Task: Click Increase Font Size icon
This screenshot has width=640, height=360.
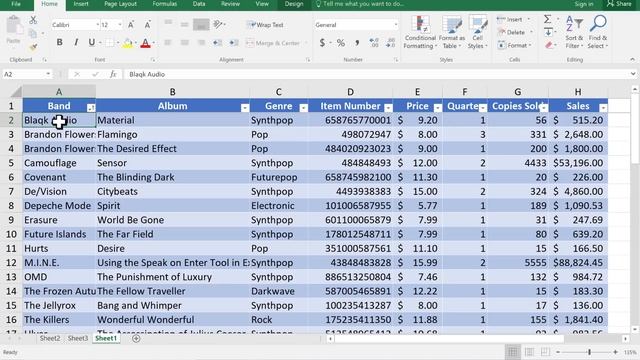Action: tap(131, 25)
